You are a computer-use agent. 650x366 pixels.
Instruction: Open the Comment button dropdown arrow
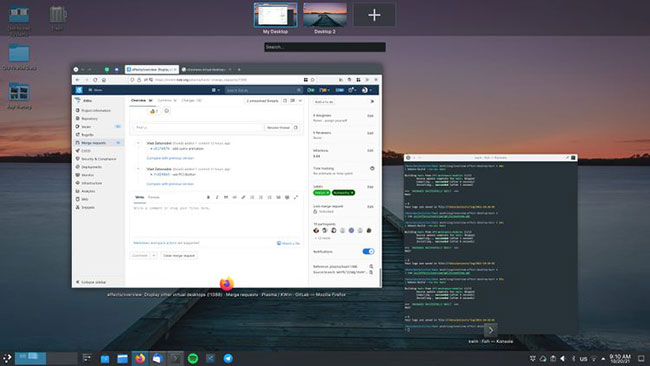coord(154,255)
